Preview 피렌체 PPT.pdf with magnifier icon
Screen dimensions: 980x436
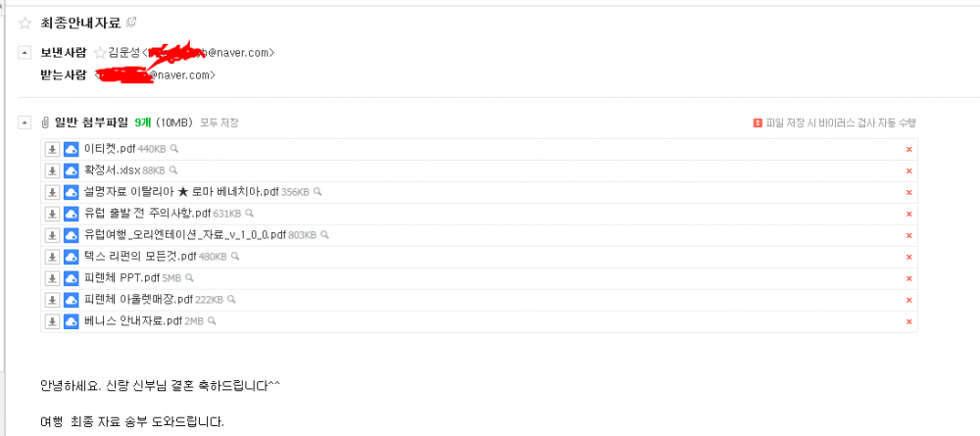click(x=189, y=278)
